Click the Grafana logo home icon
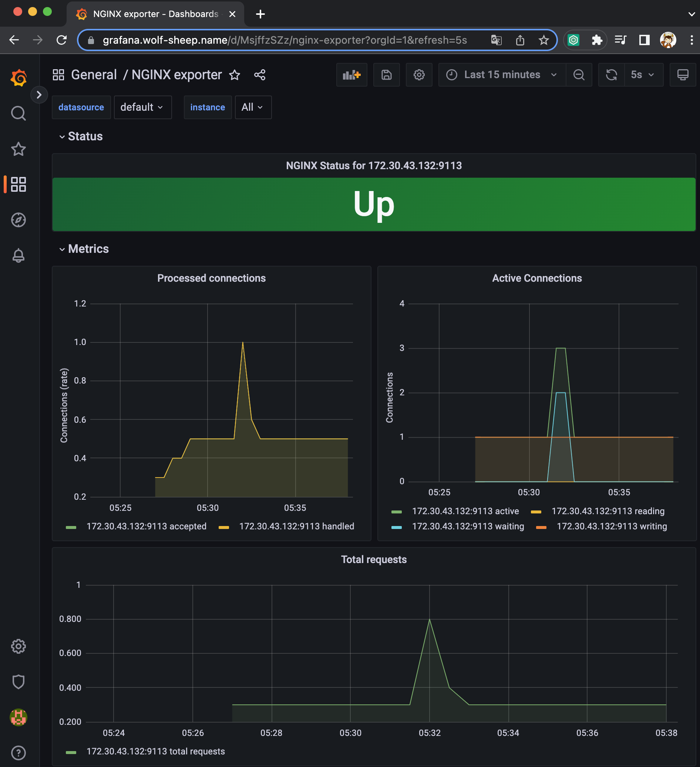 (x=18, y=78)
